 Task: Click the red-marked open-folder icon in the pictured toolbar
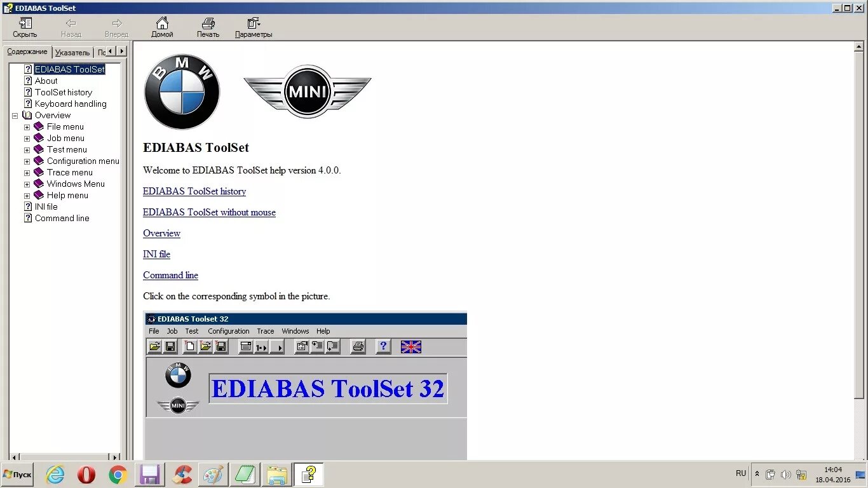point(205,346)
